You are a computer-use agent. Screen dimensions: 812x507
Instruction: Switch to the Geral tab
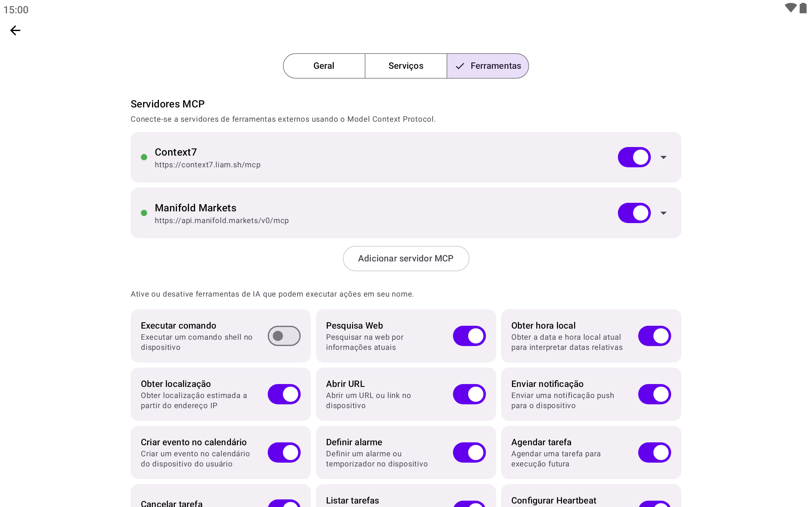[x=324, y=66]
